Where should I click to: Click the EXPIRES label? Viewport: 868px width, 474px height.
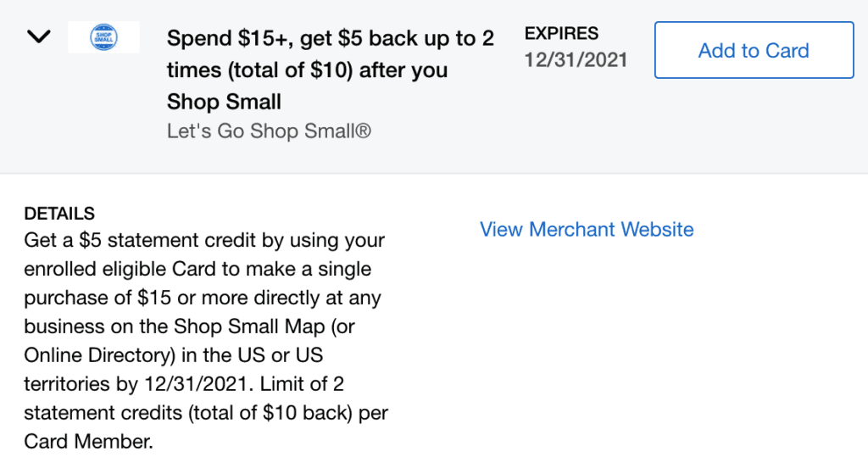pos(561,34)
